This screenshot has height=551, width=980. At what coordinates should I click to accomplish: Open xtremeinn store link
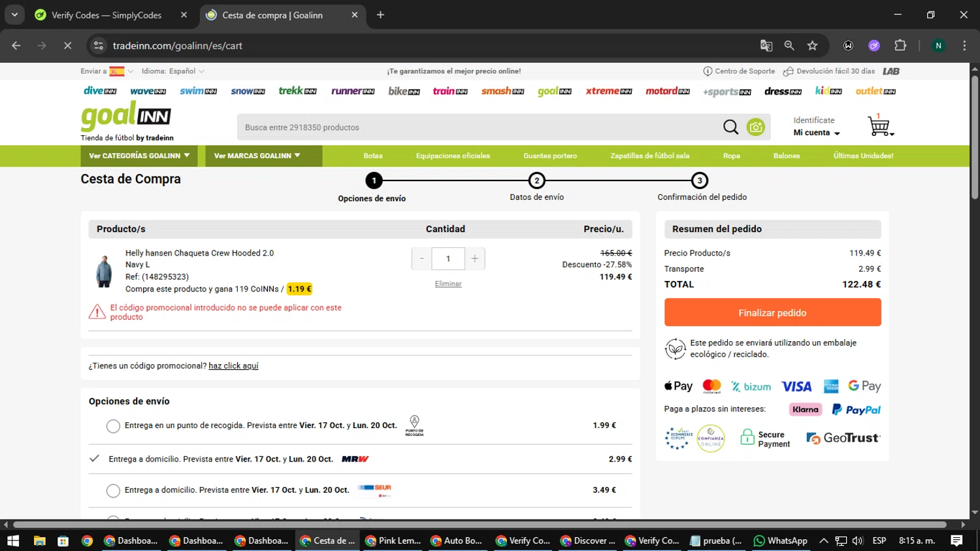coord(609,92)
